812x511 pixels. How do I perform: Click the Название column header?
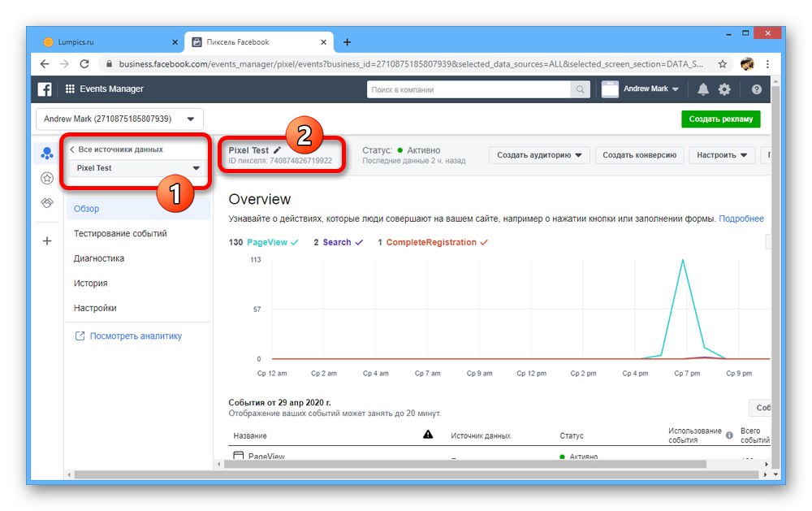click(250, 435)
